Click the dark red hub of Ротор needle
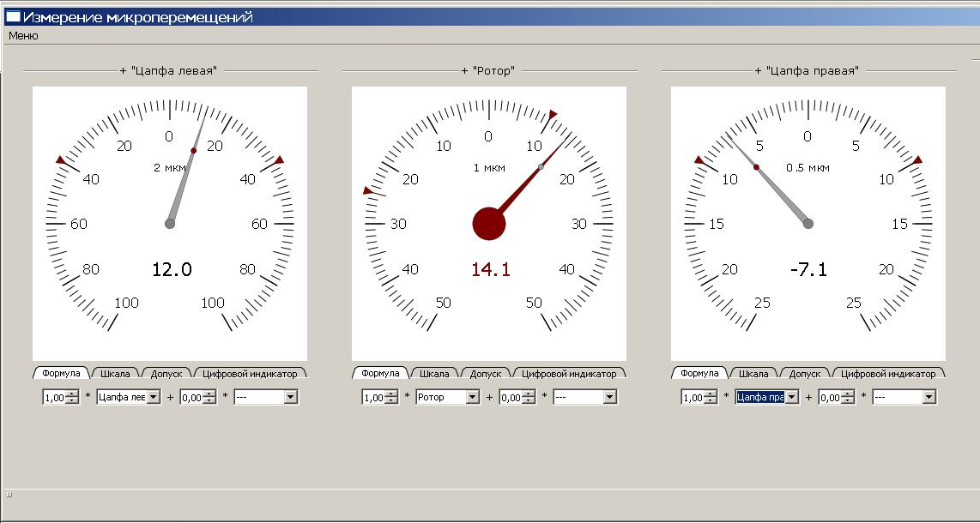 (489, 223)
